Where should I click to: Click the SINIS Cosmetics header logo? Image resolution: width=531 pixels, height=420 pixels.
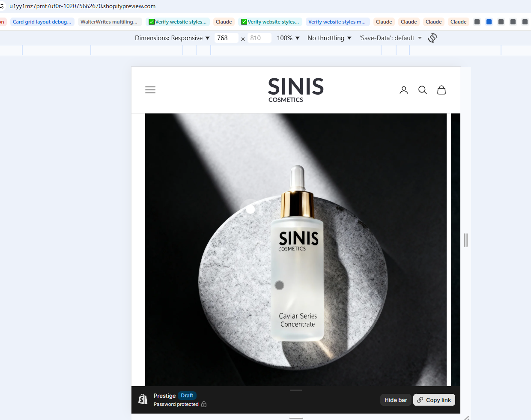pos(296,90)
